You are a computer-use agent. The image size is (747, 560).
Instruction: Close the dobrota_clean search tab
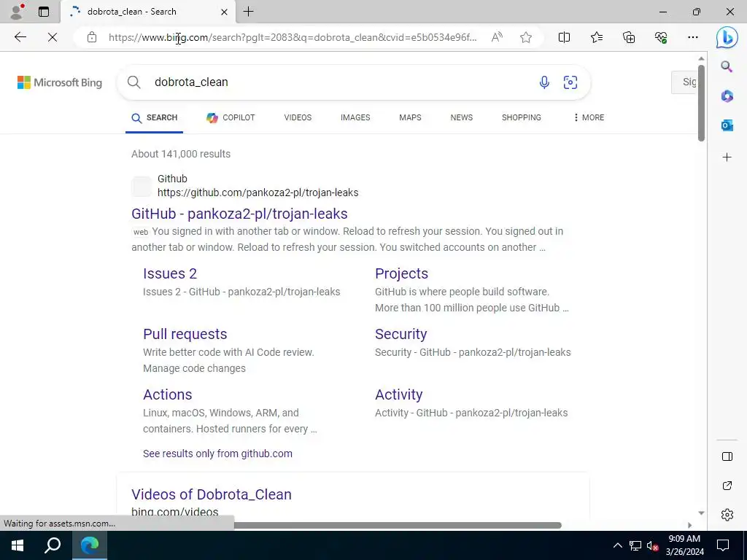coord(225,12)
